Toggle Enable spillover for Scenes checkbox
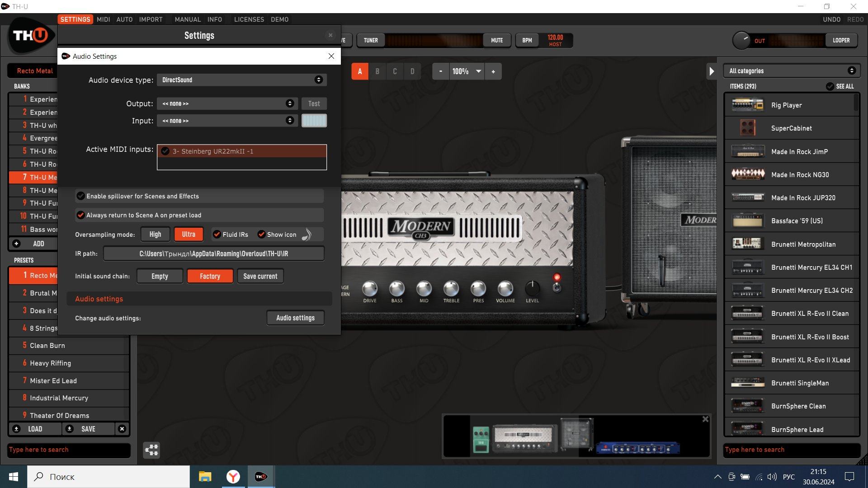Viewport: 868px width, 488px height. tap(81, 196)
